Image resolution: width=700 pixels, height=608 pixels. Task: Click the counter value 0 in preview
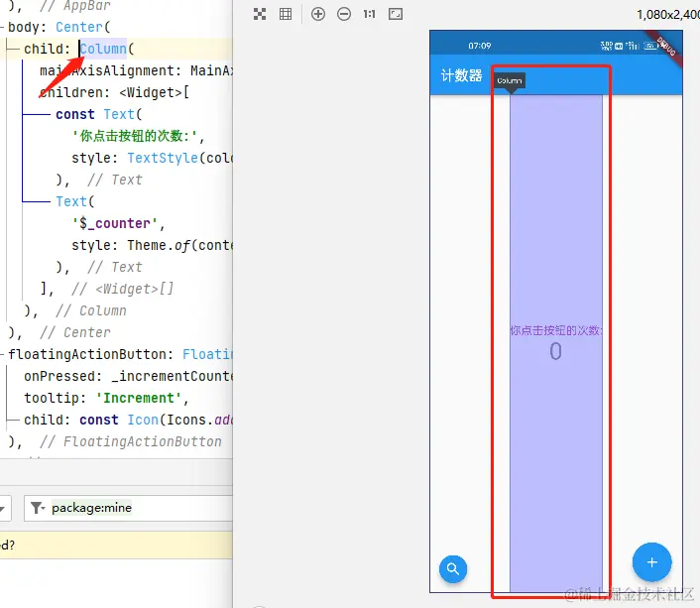coord(555,352)
